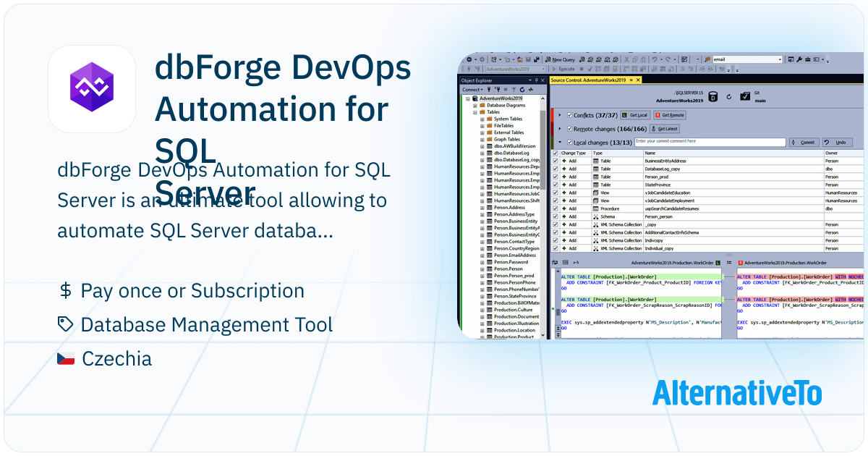The image size is (868, 456).
Task: Click view icon of vJobCandidateEducation row
Action: point(595,193)
